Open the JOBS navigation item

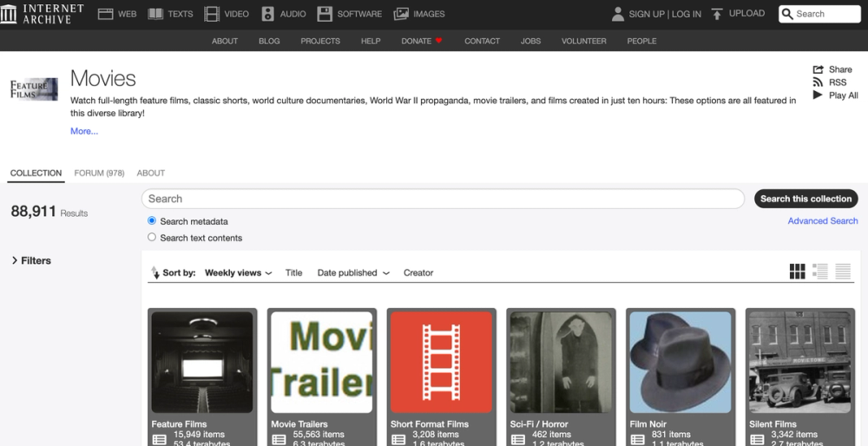530,41
